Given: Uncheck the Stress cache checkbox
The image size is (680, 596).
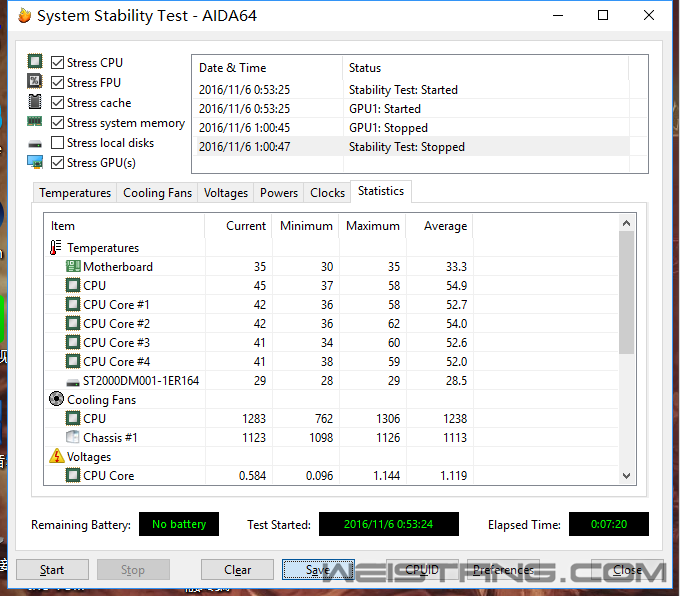Looking at the screenshot, I should 57,102.
